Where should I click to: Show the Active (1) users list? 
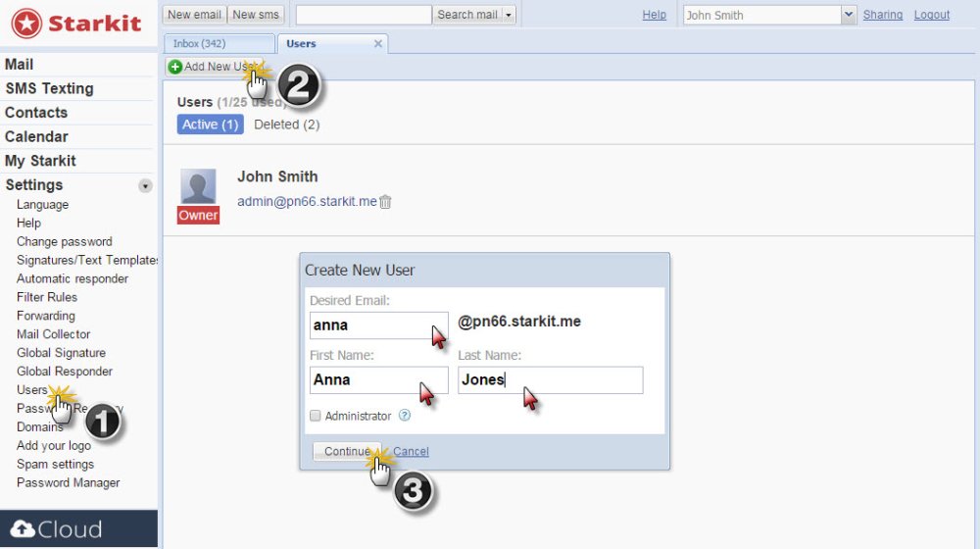(210, 125)
